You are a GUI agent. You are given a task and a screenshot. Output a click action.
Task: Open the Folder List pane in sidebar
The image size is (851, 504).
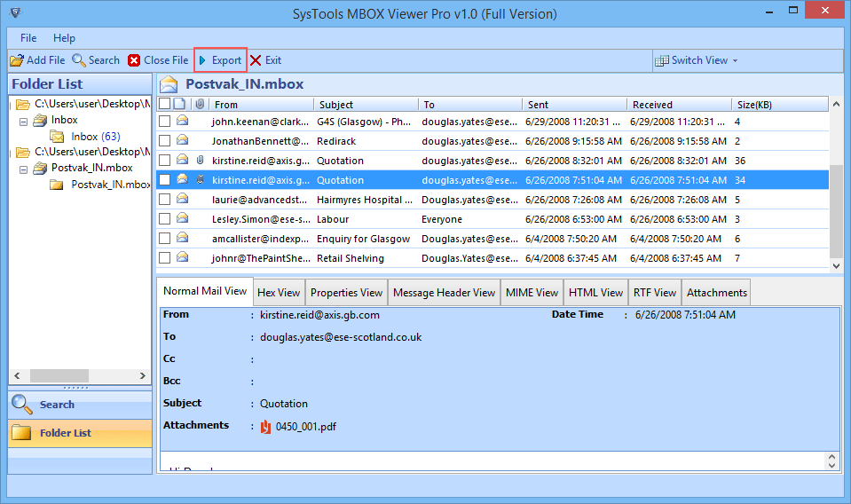tap(80, 433)
